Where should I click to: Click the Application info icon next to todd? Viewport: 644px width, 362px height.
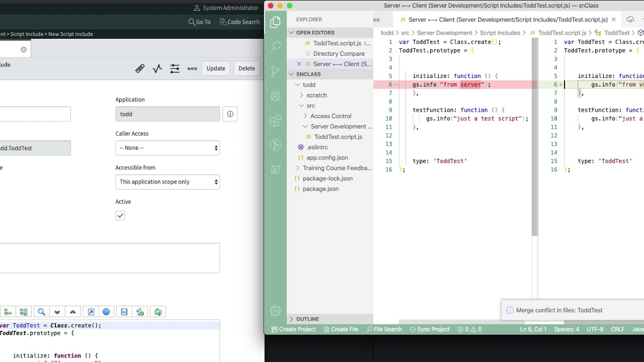pyautogui.click(x=230, y=114)
